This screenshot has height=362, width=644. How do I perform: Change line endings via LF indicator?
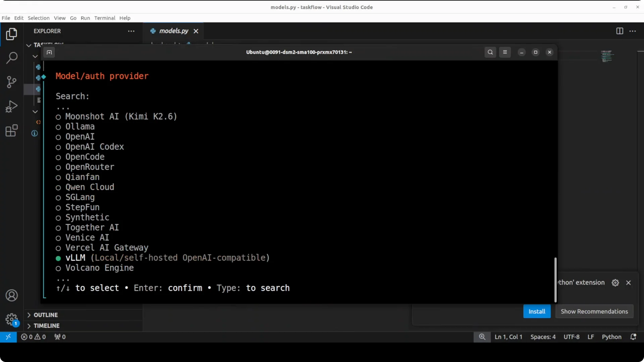tap(590, 337)
